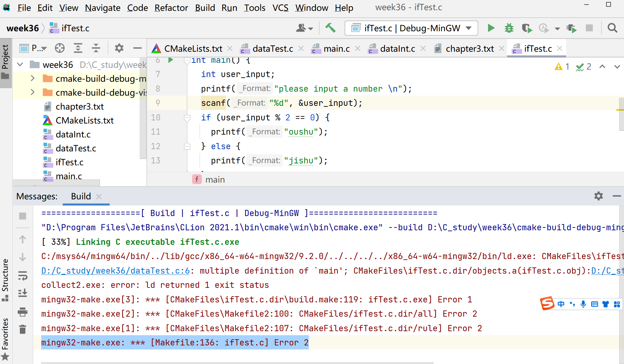The height and width of the screenshot is (364, 624).
Task: Switch to chapter3.txt editor tab
Action: tap(469, 49)
